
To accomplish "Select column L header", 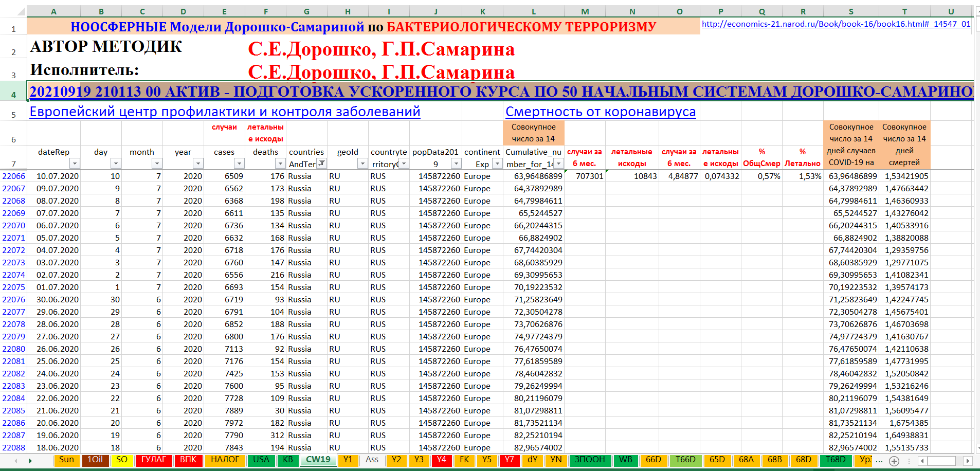I will tap(533, 11).
